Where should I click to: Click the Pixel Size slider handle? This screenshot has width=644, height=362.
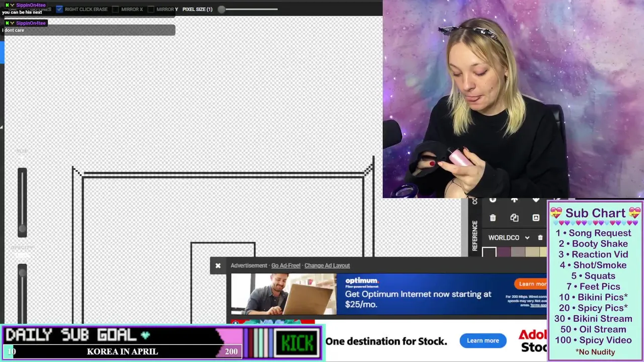click(221, 9)
